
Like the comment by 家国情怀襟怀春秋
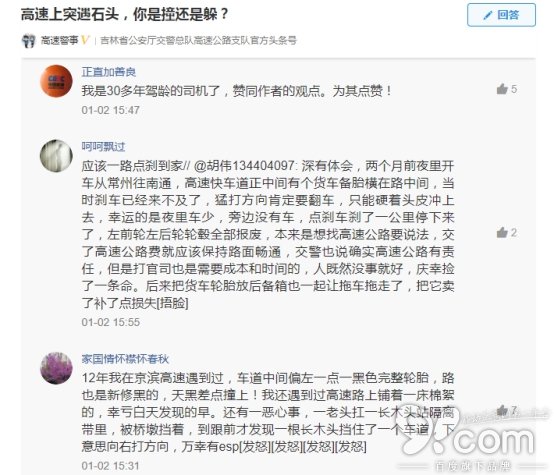tap(502, 410)
